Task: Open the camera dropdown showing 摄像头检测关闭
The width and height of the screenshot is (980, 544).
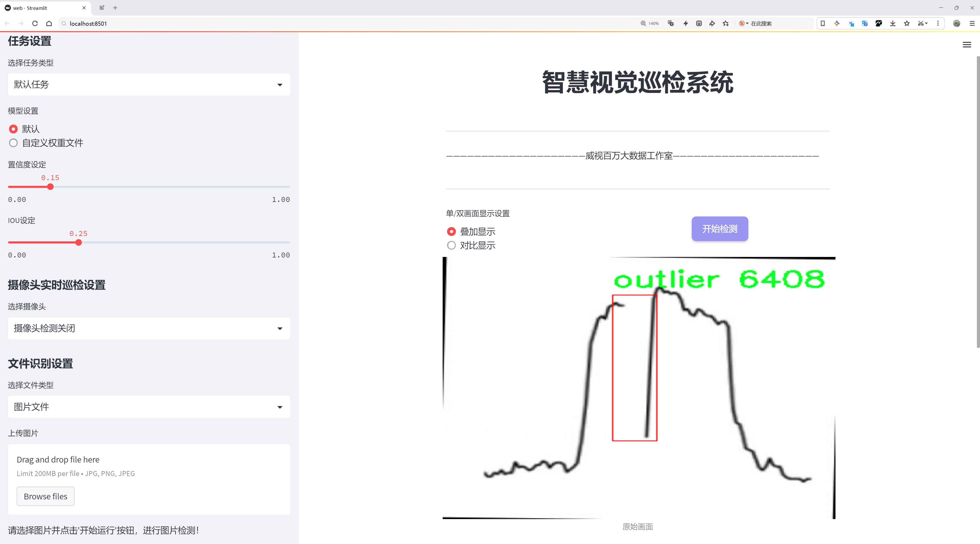Action: [x=149, y=328]
